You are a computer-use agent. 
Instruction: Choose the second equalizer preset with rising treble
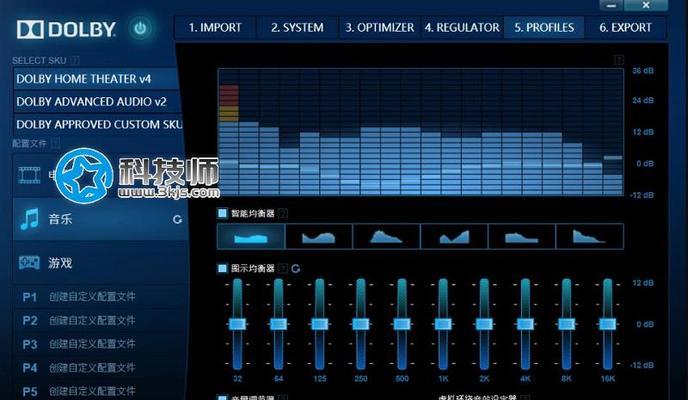coord(319,236)
